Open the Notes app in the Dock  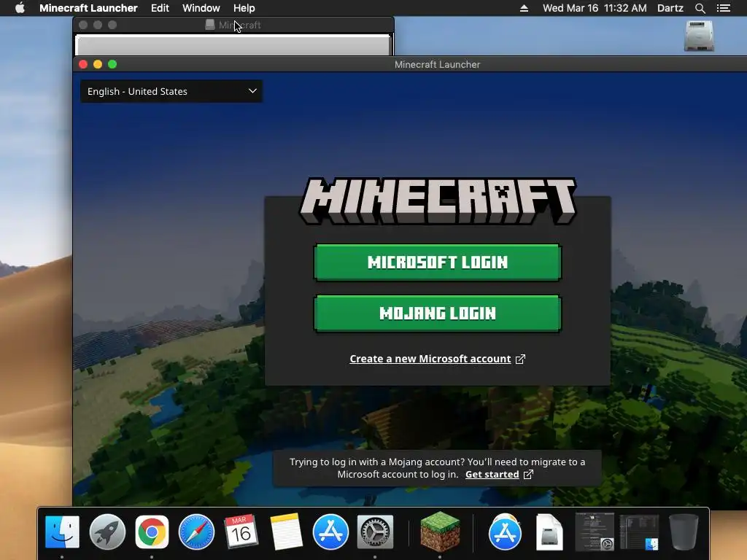[x=286, y=532]
